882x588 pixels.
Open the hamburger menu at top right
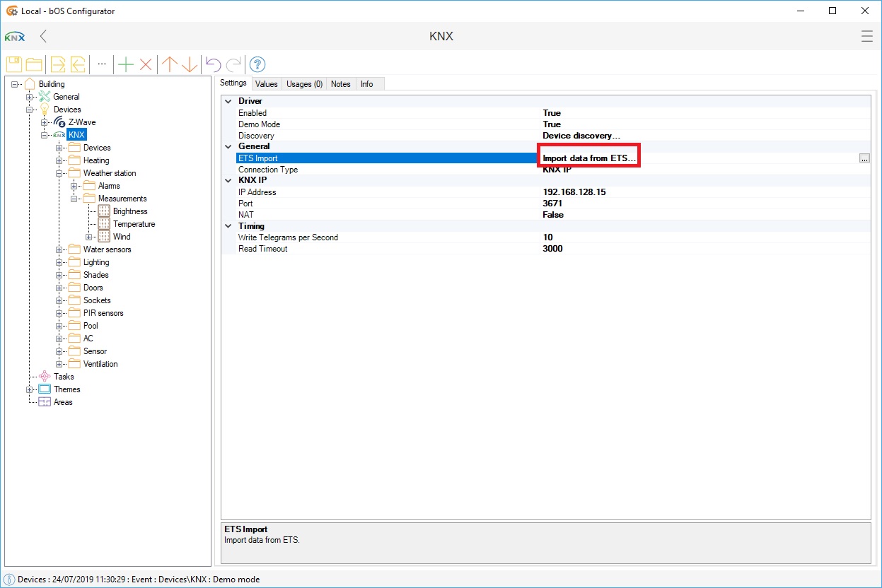[x=866, y=36]
